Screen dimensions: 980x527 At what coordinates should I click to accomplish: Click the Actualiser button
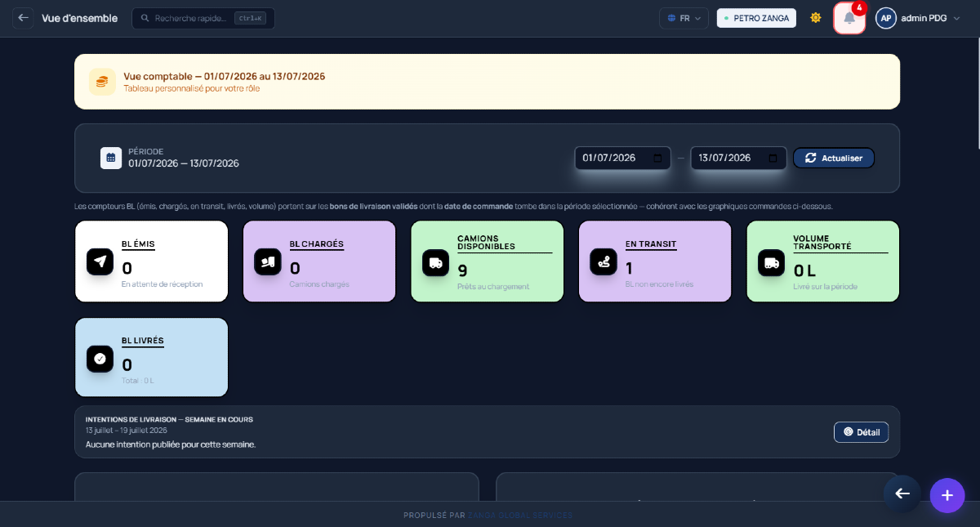tap(834, 158)
